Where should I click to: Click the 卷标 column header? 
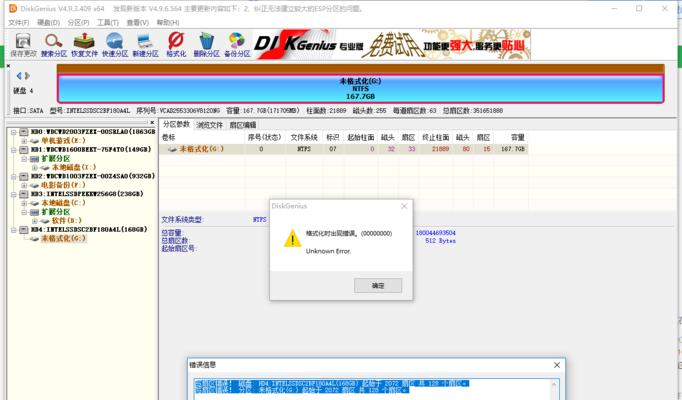pos(168,137)
